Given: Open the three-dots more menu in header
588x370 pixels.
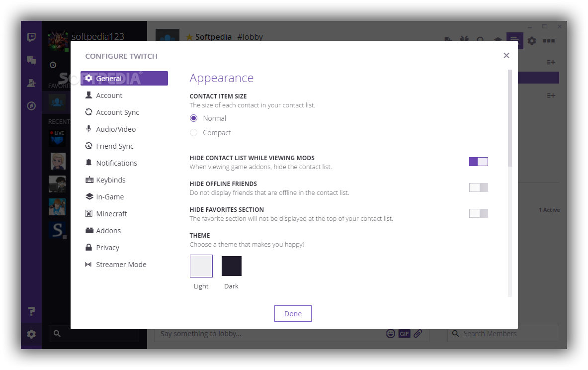Looking at the screenshot, I should [x=549, y=41].
